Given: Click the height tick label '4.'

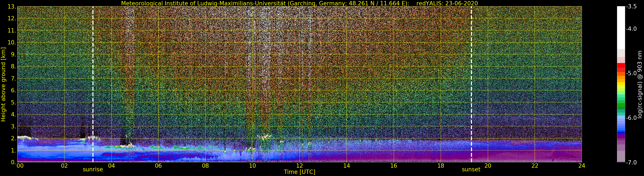Looking at the screenshot, I should [13, 114].
